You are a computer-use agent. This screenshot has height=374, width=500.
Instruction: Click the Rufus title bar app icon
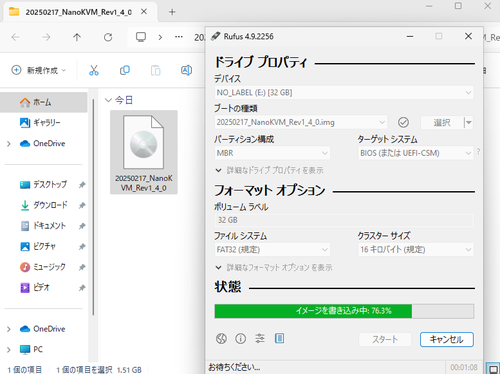tap(216, 36)
